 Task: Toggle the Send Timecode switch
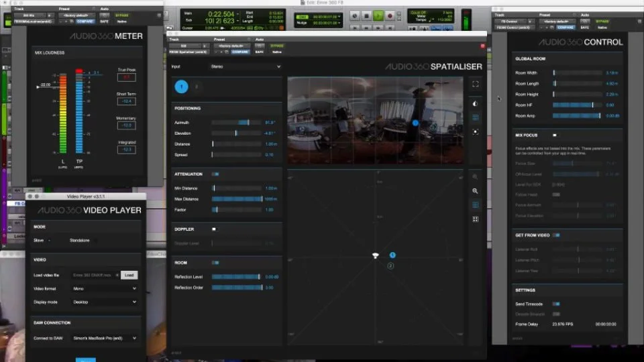click(x=556, y=304)
